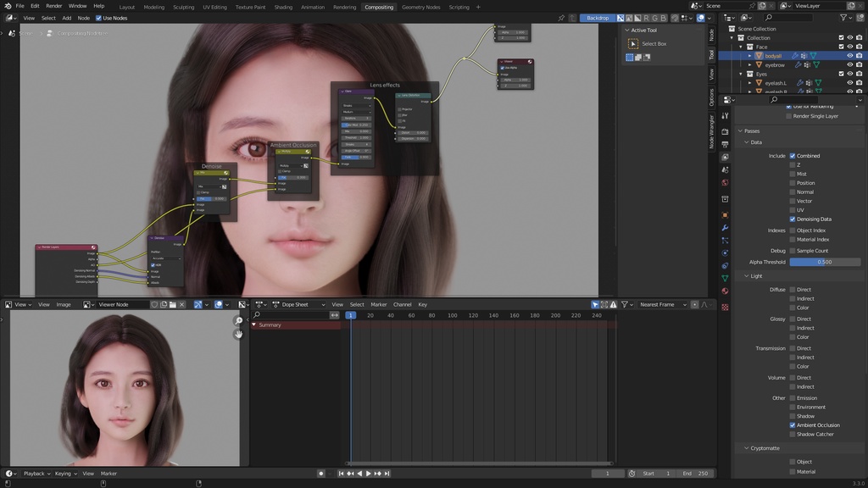Open the Compositing workspace tab
Screen dimensions: 868x488
[379, 7]
